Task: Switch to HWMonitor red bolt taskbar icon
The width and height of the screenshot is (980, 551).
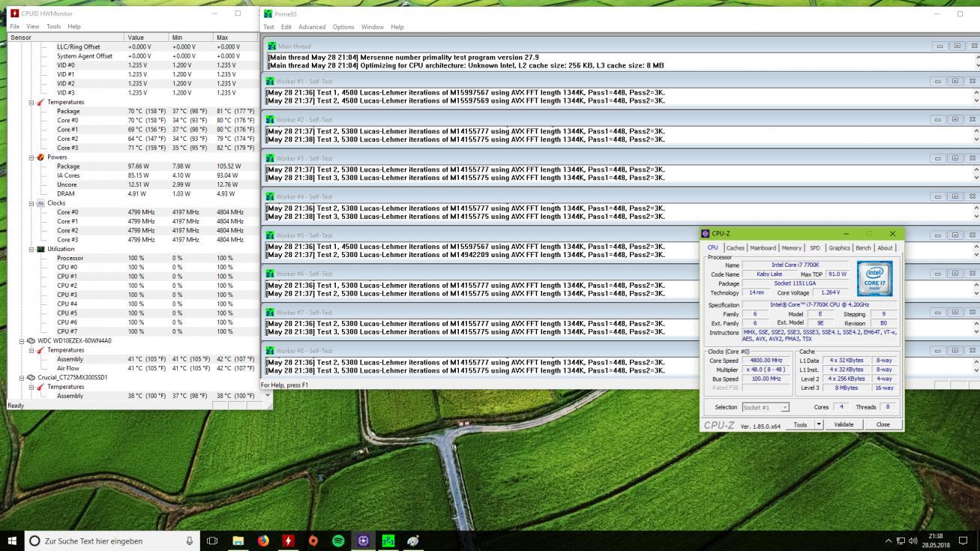Action: 288,541
